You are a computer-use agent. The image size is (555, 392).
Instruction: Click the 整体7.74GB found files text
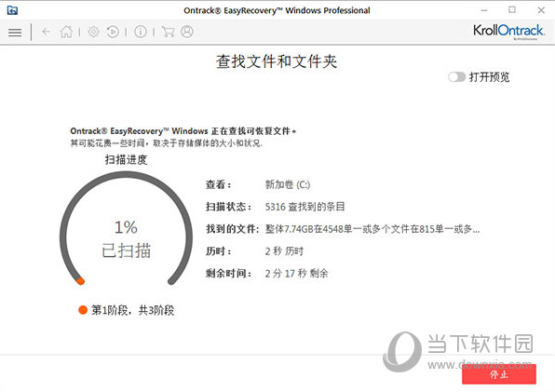click(x=372, y=229)
